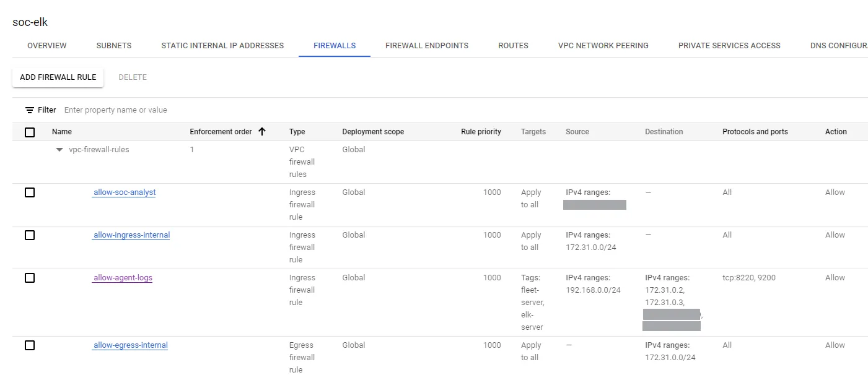The width and height of the screenshot is (868, 375).
Task: Open the allow-ingress-internal firewall rule
Action: click(131, 235)
